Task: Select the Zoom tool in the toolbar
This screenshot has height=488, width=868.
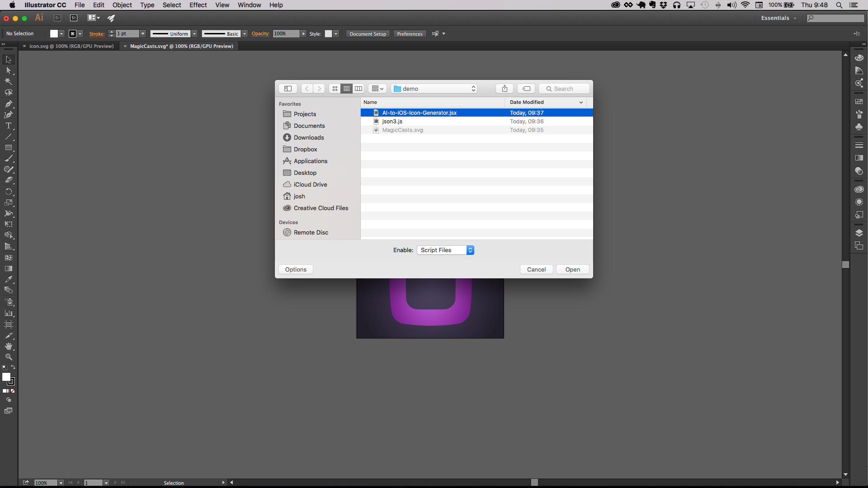Action: click(x=9, y=357)
